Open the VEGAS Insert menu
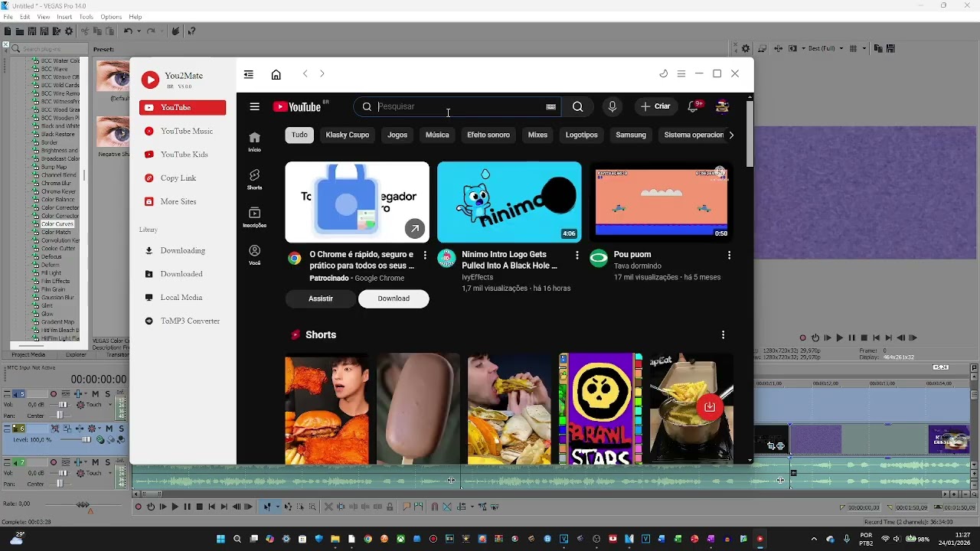 tap(64, 17)
